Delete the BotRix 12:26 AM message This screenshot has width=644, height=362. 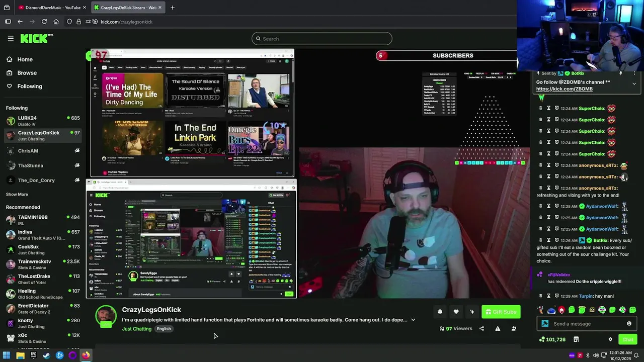coord(541,240)
